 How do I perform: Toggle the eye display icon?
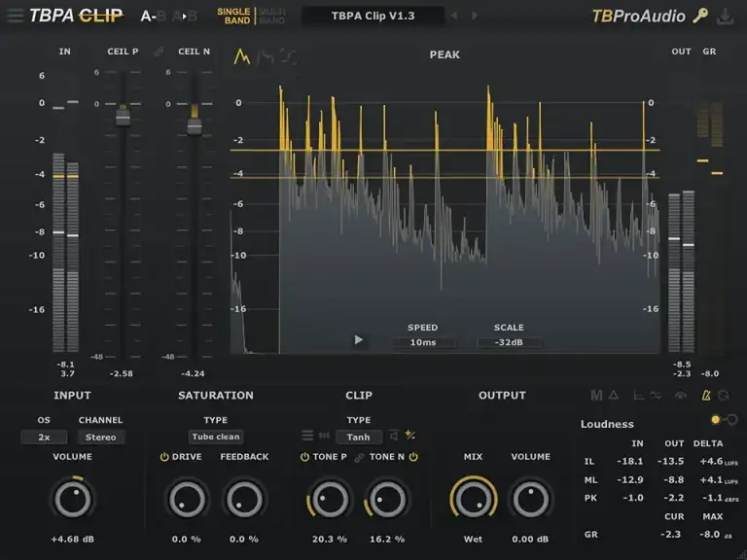[x=681, y=396]
